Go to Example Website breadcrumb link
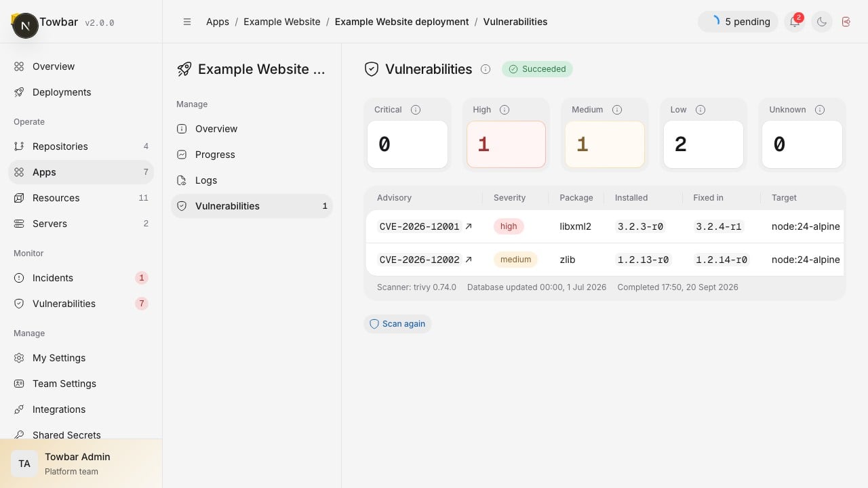This screenshot has height=488, width=868. (282, 22)
